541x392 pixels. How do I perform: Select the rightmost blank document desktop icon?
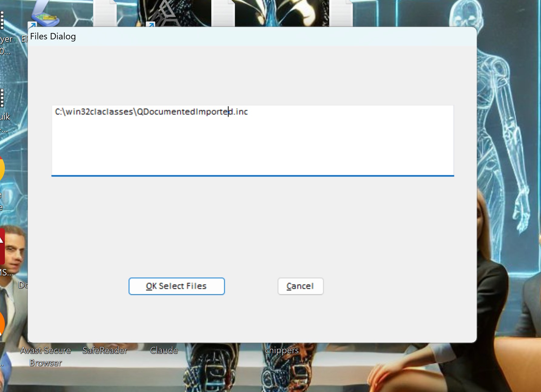coord(341,13)
